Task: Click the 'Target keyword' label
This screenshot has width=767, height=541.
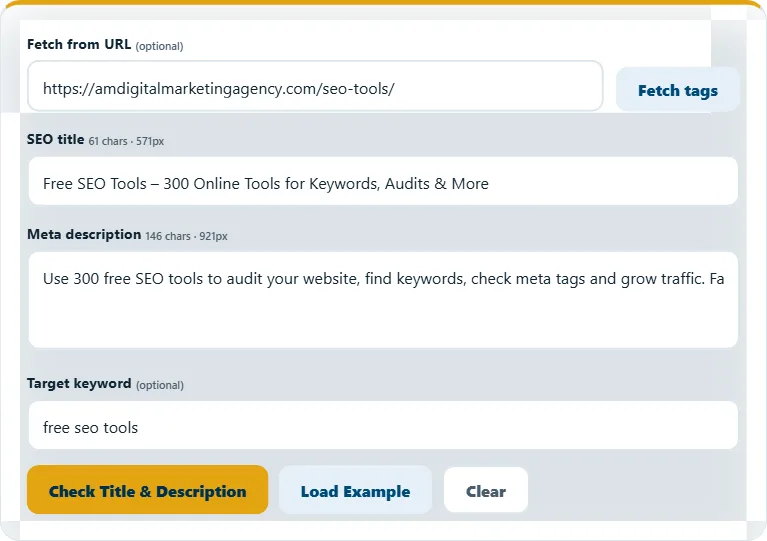Action: click(79, 383)
